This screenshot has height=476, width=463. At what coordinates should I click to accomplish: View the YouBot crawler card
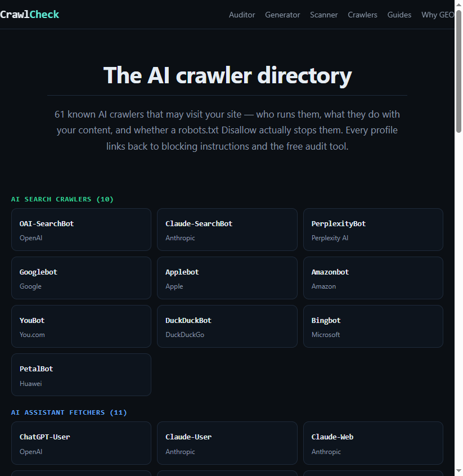(81, 326)
